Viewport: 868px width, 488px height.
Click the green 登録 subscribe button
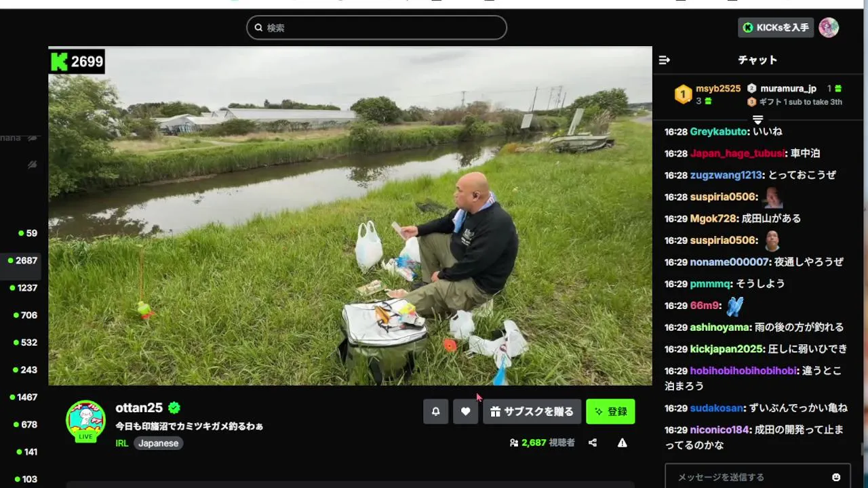610,411
